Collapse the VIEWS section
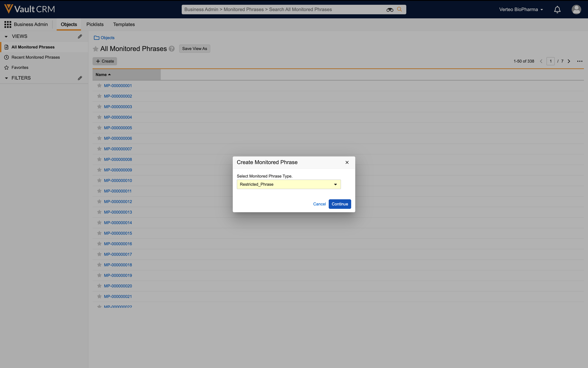Image resolution: width=588 pixels, height=368 pixels. (6, 37)
